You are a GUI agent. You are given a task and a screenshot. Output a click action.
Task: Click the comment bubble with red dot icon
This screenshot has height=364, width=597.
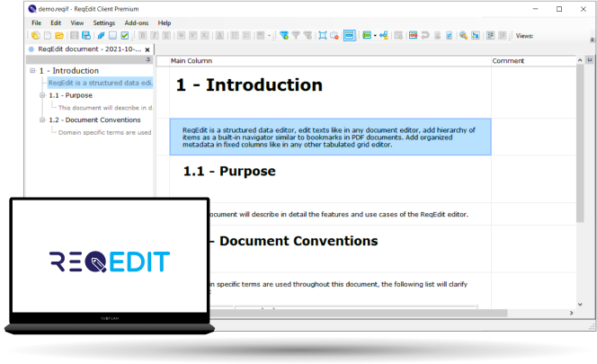tap(334, 35)
